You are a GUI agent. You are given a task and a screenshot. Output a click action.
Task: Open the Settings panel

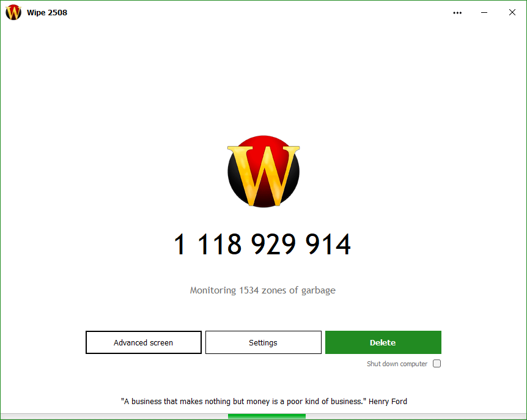click(x=263, y=342)
